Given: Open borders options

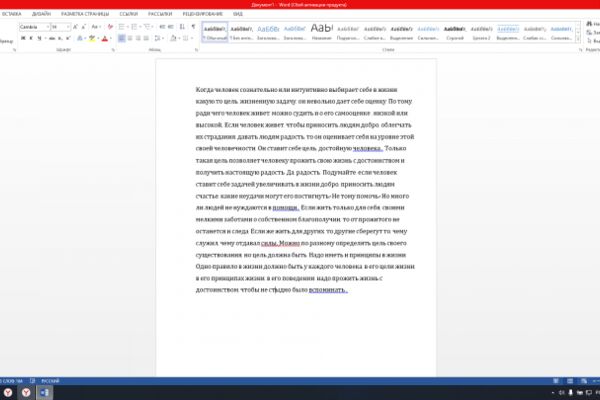Looking at the screenshot, I should [186, 38].
